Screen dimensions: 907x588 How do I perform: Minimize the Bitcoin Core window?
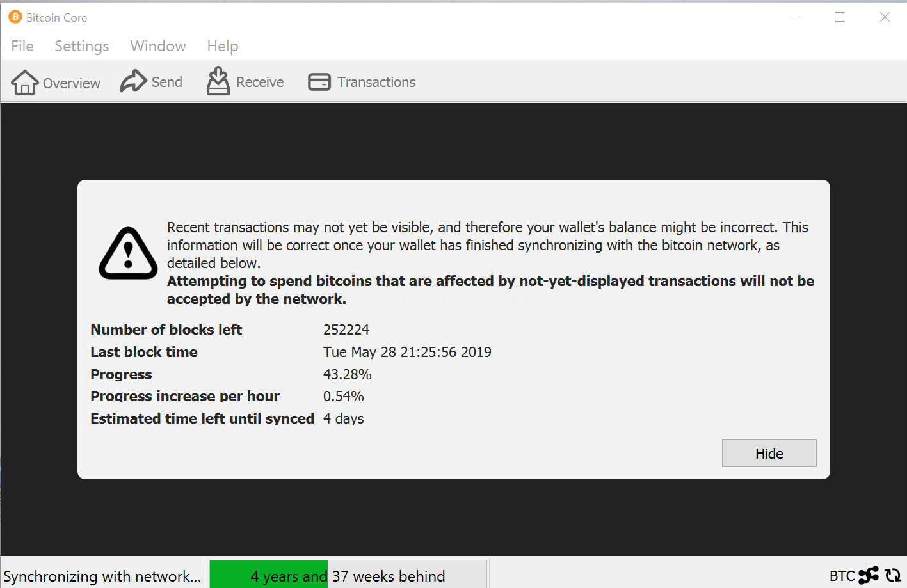coord(796,17)
